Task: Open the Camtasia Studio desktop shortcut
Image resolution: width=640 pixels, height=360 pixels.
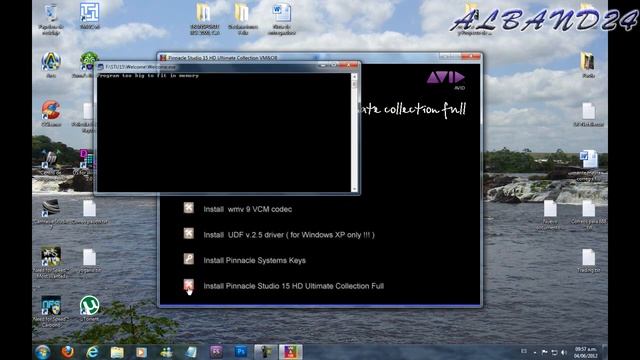Action: pos(51,212)
